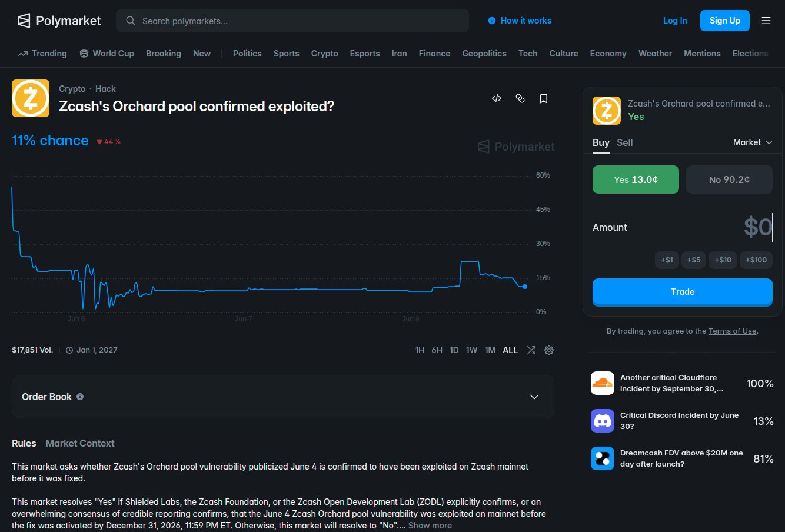
Task: Click the Zcash icon in trade panel
Action: (x=607, y=111)
